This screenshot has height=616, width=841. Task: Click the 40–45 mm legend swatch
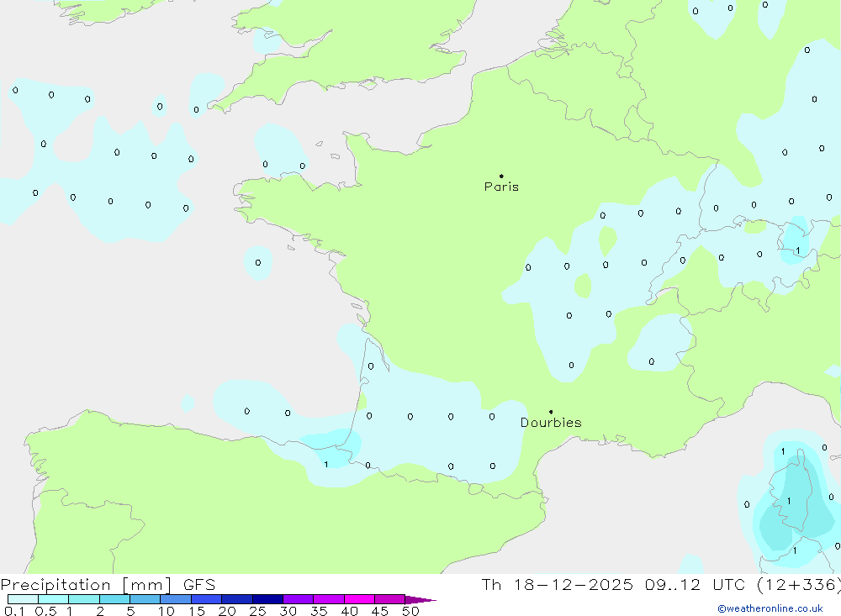(x=359, y=599)
